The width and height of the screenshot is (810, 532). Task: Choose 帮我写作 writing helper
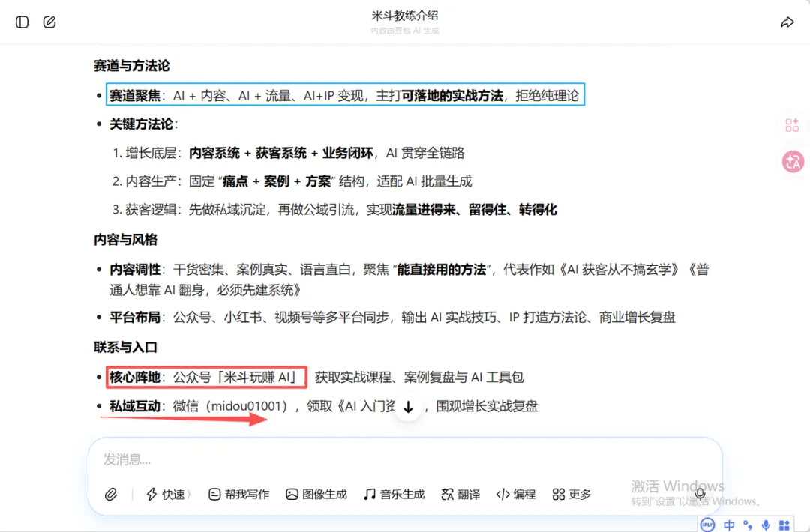238,495
